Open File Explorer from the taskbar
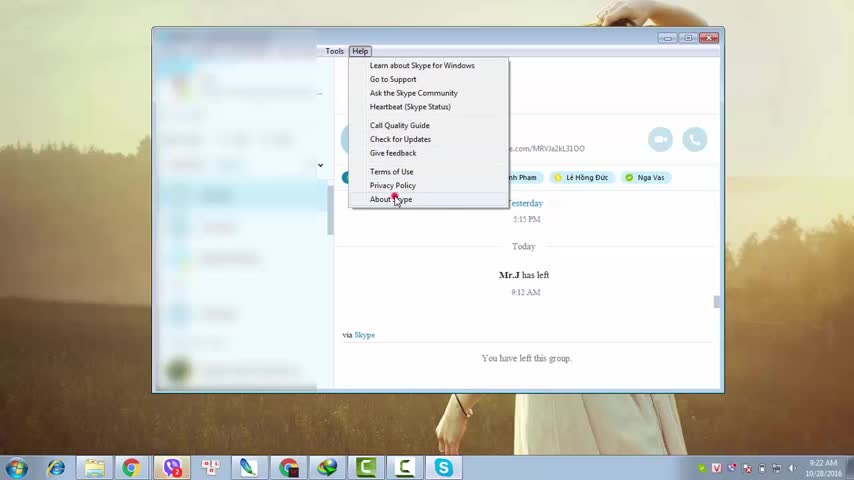Image resolution: width=854 pixels, height=480 pixels. [x=94, y=467]
